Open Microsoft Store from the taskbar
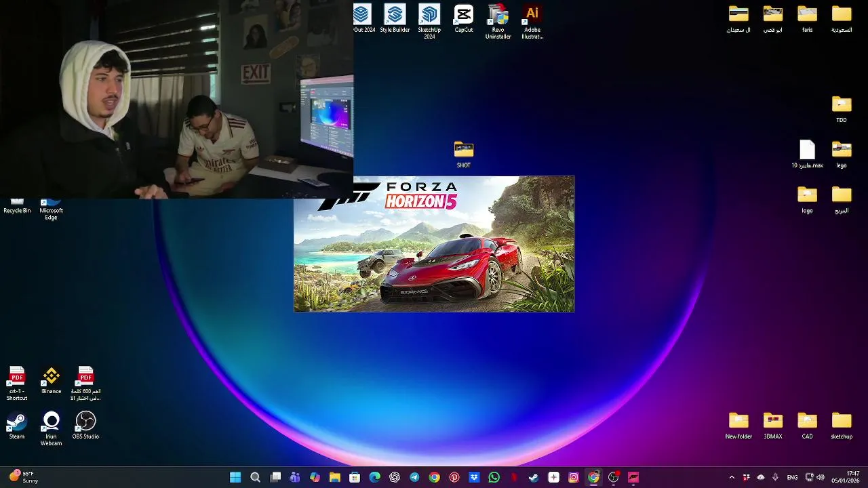 pyautogui.click(x=355, y=477)
